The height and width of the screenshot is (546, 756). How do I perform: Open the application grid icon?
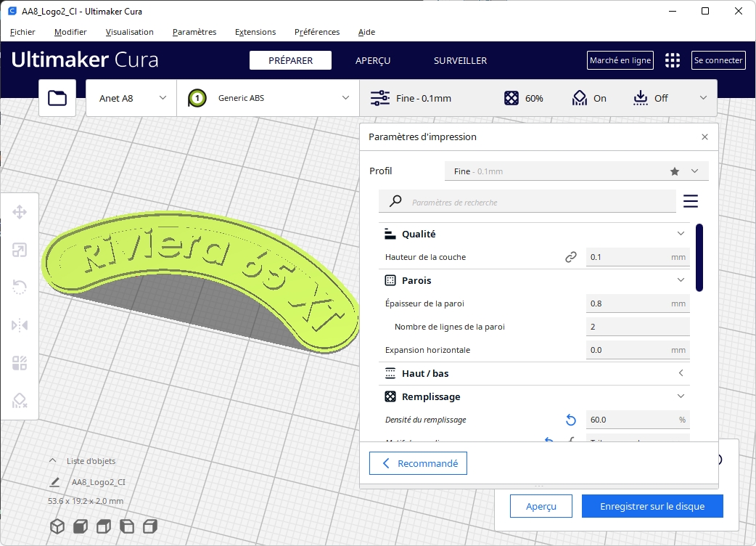point(673,61)
